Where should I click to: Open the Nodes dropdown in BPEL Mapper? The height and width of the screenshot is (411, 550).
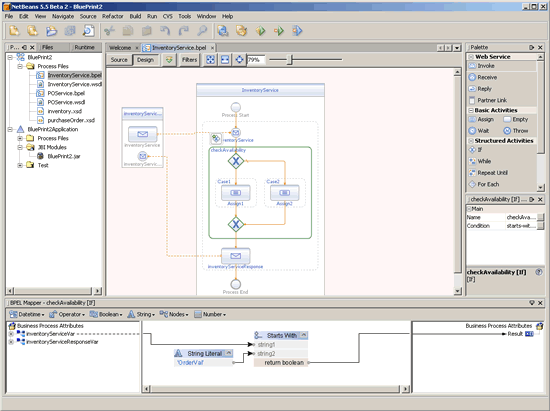174,315
